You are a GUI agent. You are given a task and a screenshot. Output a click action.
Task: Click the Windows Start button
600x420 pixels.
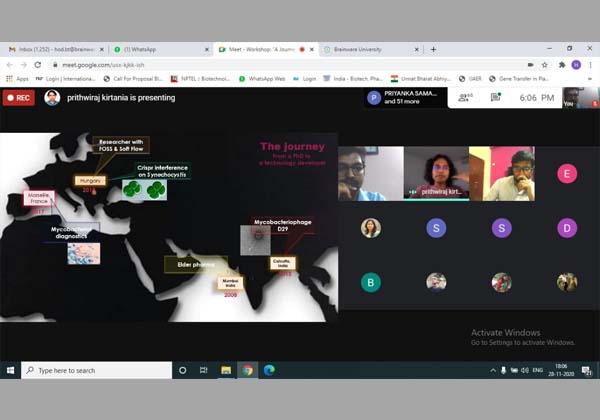coord(10,370)
